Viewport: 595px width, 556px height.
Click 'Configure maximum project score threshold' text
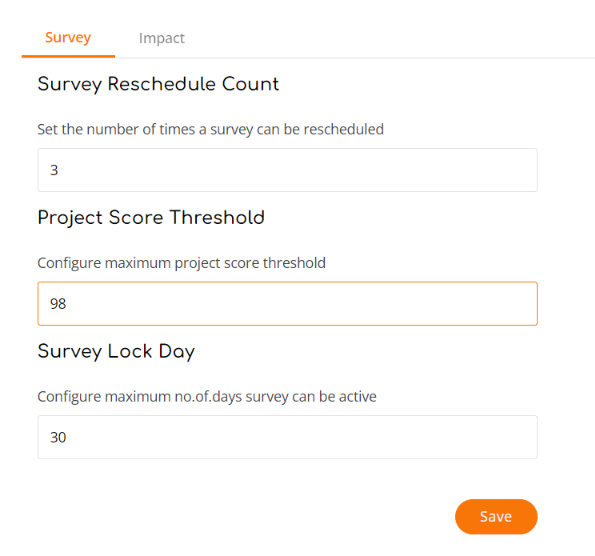pyautogui.click(x=181, y=263)
